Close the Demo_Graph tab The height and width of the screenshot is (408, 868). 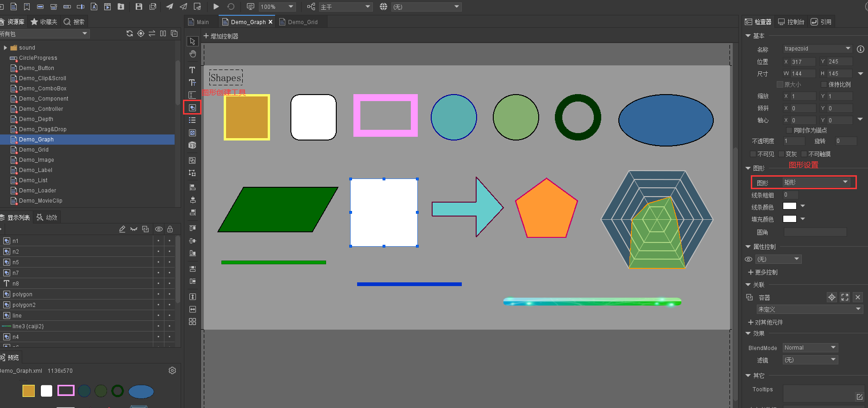tap(270, 22)
